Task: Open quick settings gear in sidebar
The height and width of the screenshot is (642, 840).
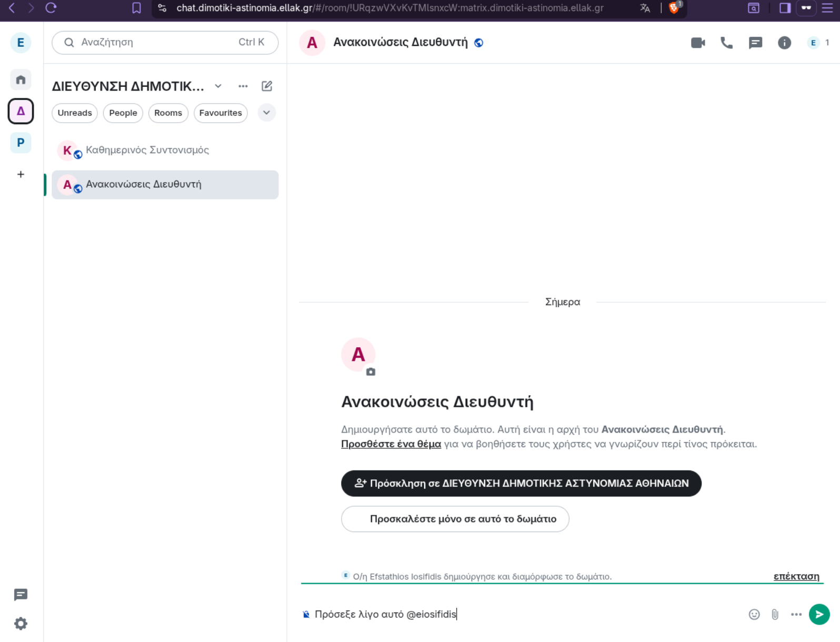Action: [x=21, y=624]
